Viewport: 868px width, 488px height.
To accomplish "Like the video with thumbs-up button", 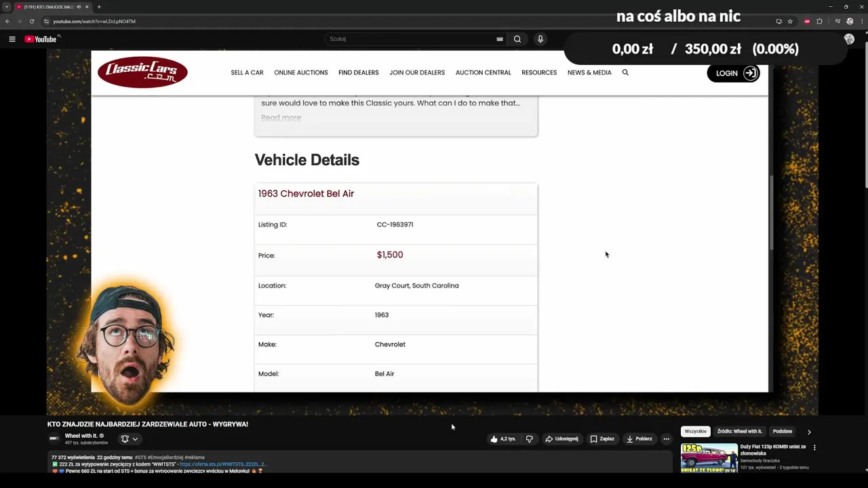I will click(x=502, y=439).
